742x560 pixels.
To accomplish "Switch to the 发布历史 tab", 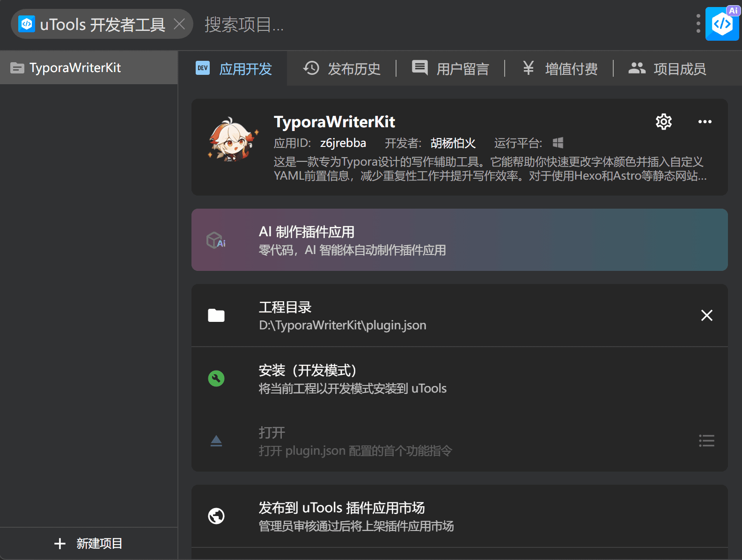I will click(x=342, y=69).
